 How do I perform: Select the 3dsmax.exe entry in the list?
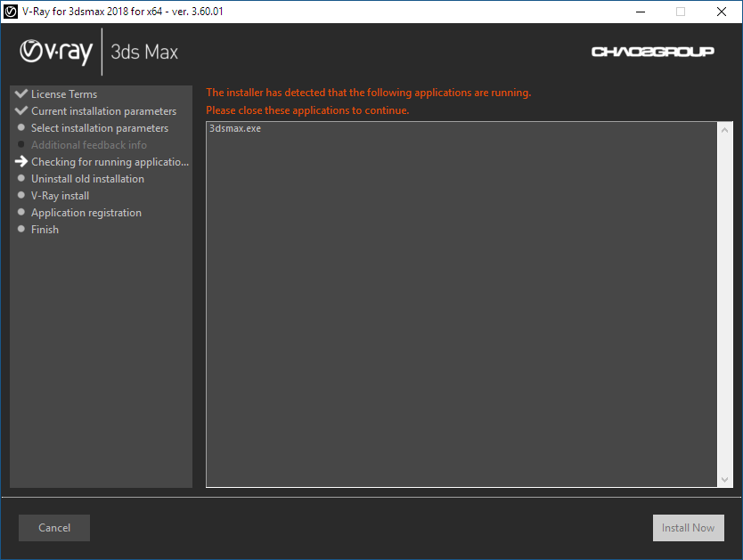[x=235, y=129]
